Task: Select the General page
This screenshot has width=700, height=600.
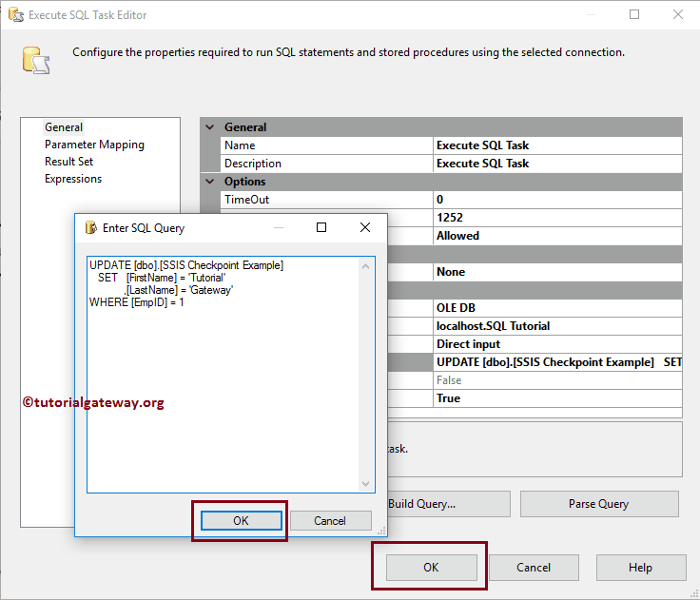Action: pyautogui.click(x=64, y=127)
